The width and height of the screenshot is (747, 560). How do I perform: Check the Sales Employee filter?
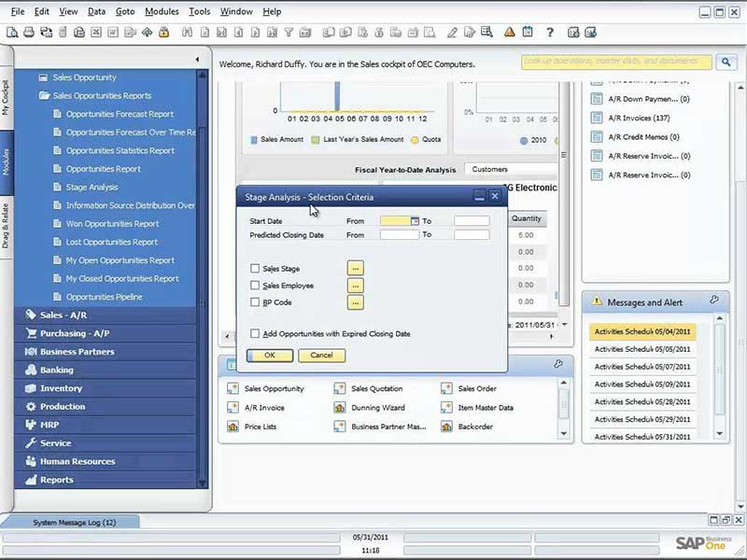[255, 286]
